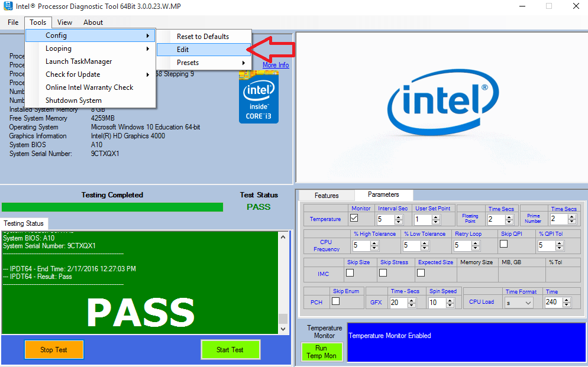Viewport: 588px width, 367px height.
Task: Click the testing log scrollbar down arrow
Action: click(283, 329)
